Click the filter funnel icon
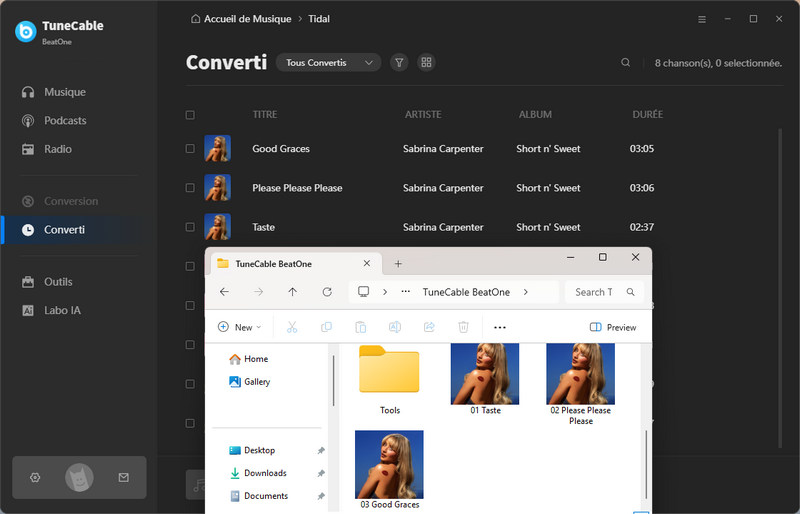Screen dimensions: 800x514 (399, 62)
